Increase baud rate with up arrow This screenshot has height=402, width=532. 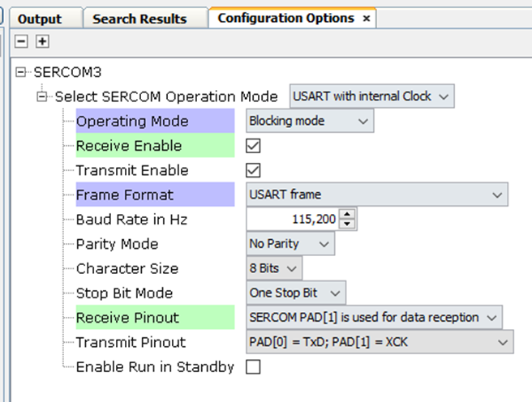point(348,215)
